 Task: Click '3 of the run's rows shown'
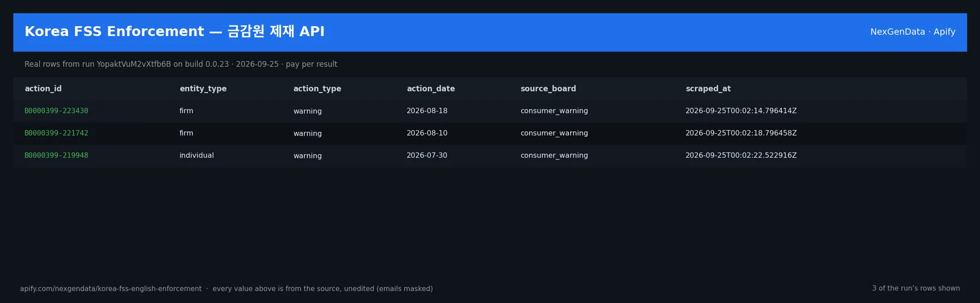point(916,288)
